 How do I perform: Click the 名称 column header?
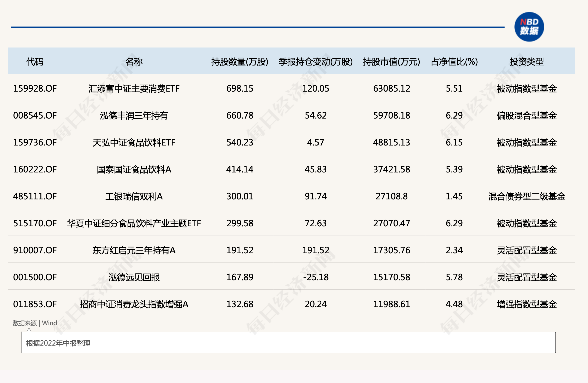[x=134, y=62]
